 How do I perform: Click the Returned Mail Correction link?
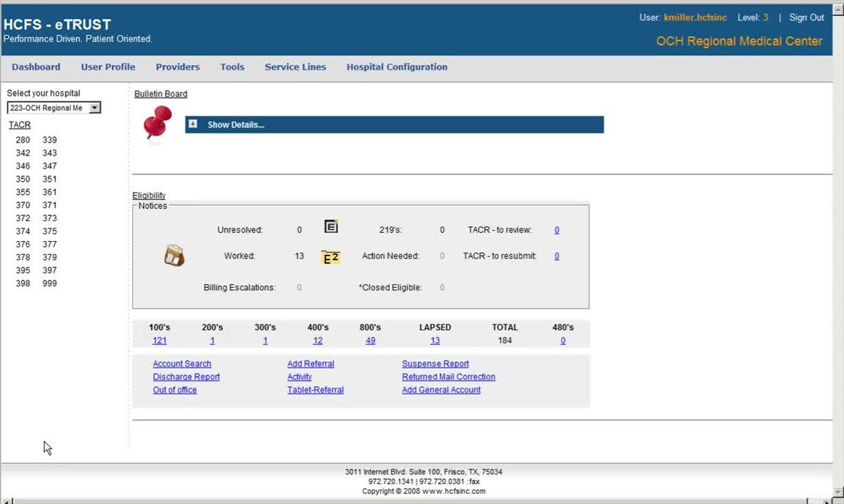click(448, 377)
